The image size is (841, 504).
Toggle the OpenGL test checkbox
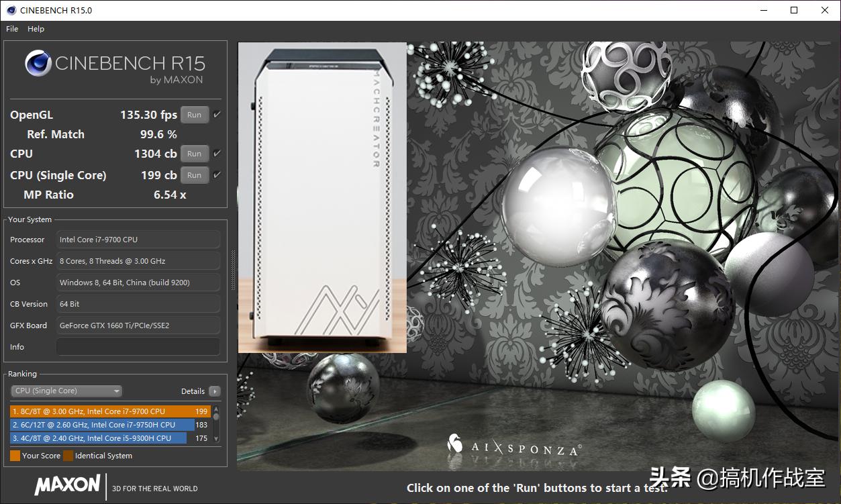(217, 115)
